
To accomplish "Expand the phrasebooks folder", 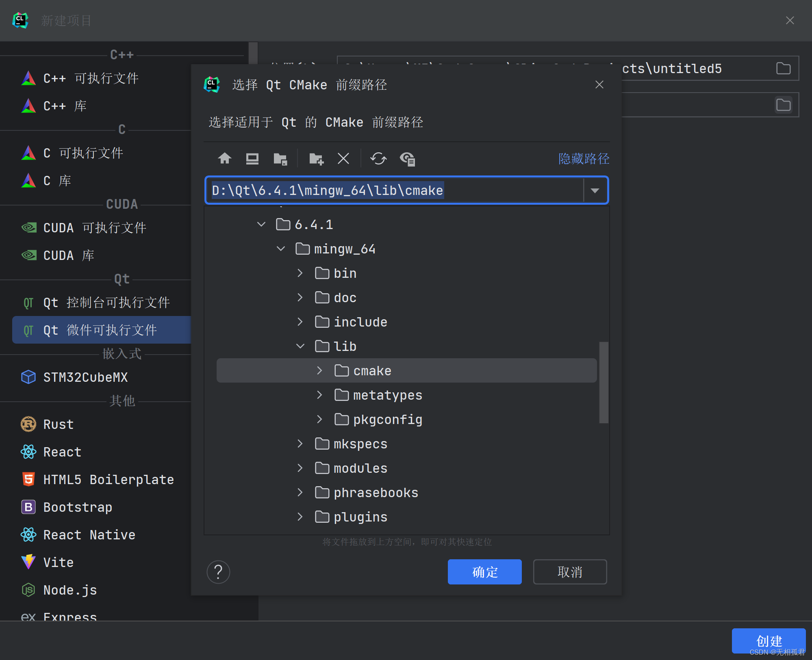I will click(x=300, y=492).
